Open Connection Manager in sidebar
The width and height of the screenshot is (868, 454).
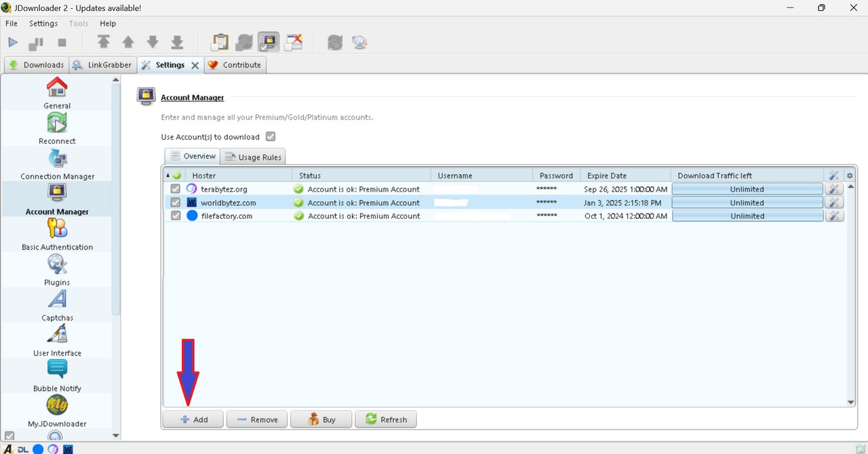pos(57,163)
